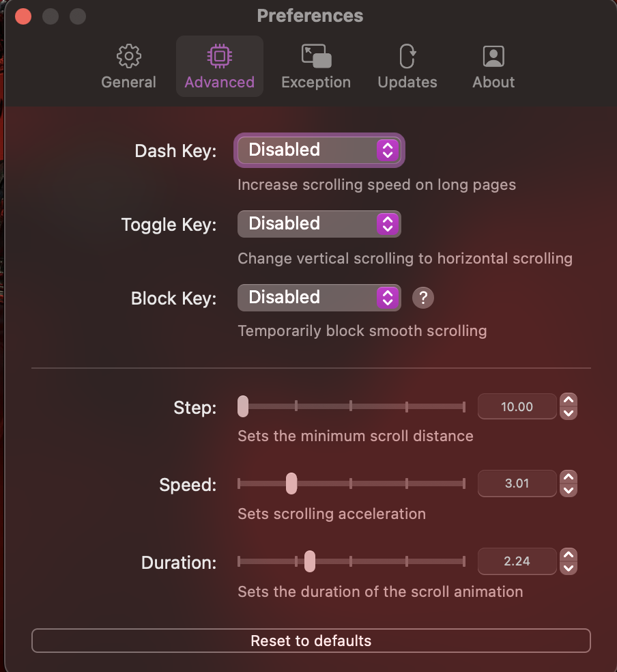
Task: Click the Block Key help question mark
Action: tap(423, 298)
